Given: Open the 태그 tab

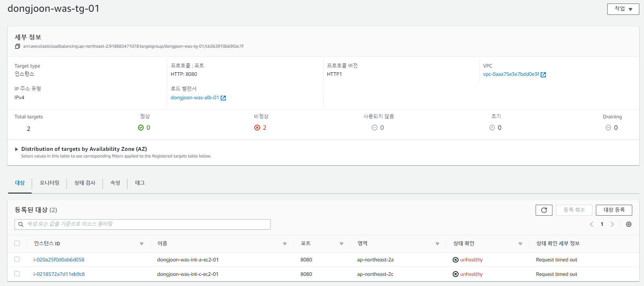Looking at the screenshot, I should coord(140,183).
